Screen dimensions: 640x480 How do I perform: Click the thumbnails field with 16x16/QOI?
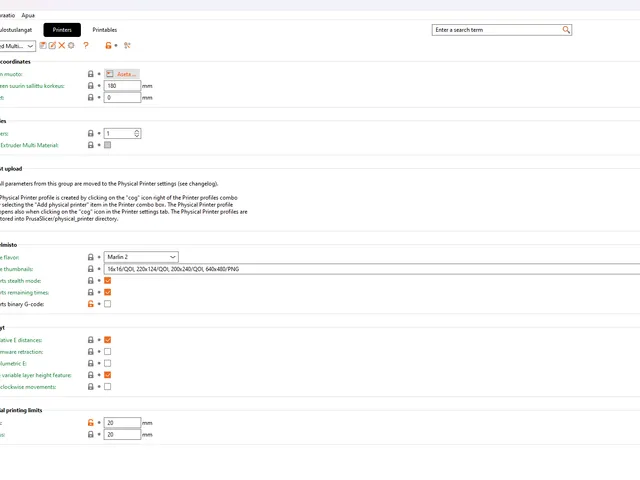point(372,269)
